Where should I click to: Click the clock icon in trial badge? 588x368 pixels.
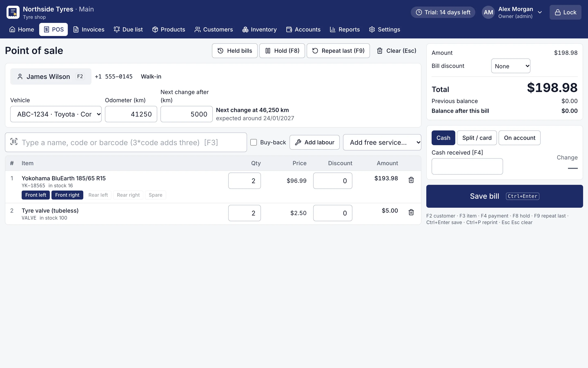point(419,12)
